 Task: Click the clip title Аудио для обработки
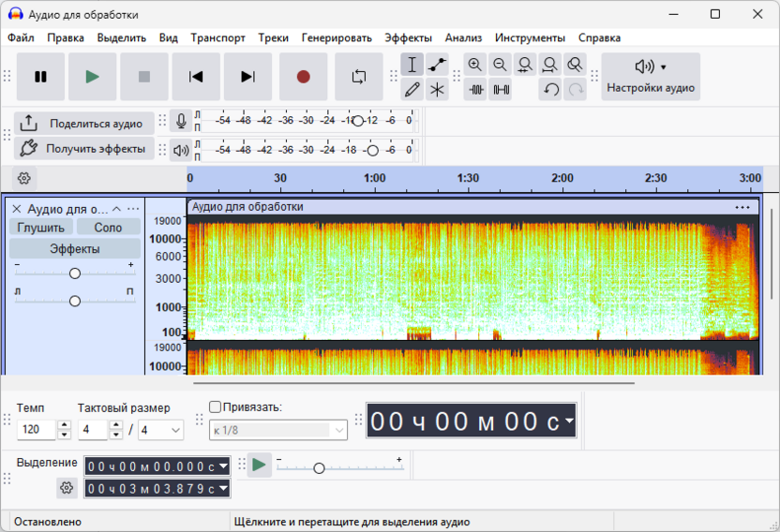pyautogui.click(x=247, y=207)
